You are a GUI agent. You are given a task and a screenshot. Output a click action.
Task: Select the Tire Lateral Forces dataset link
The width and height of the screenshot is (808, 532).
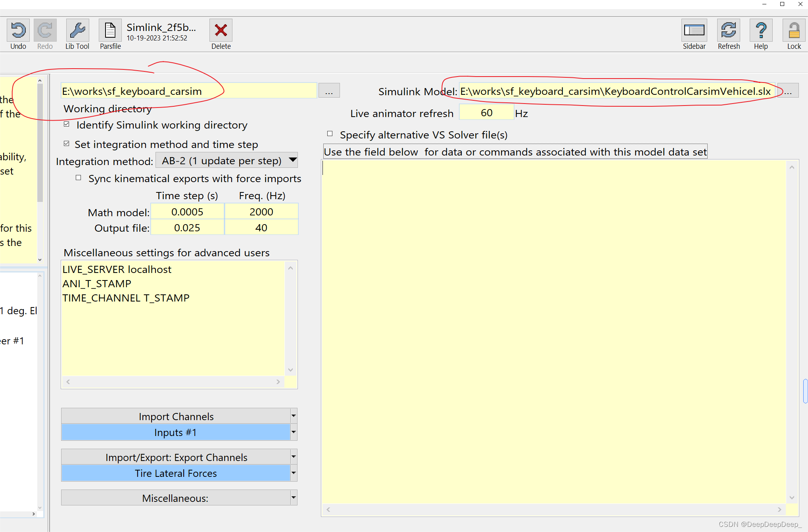(x=175, y=473)
